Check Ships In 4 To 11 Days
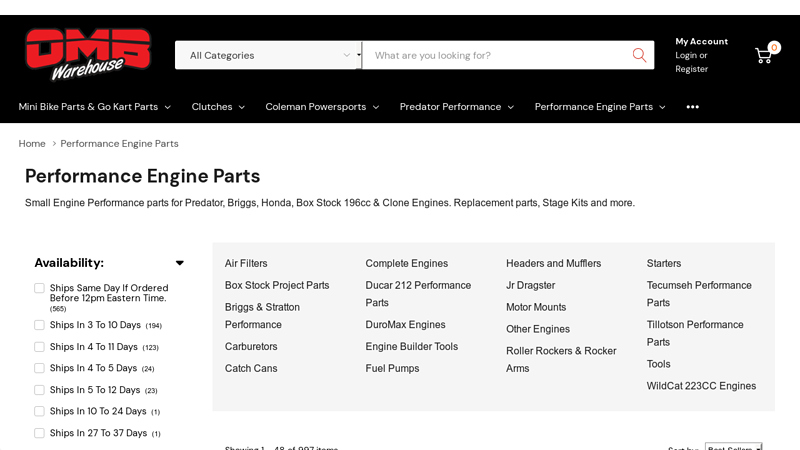This screenshot has height=450, width=800. (x=39, y=347)
